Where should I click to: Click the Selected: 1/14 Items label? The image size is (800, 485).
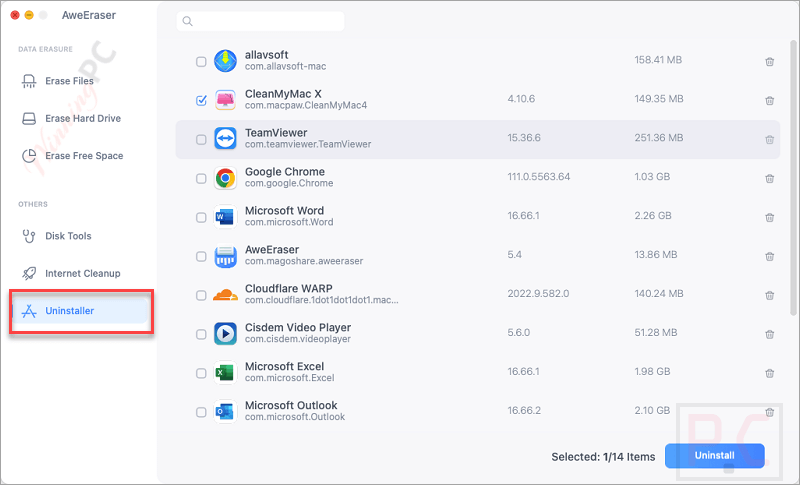603,457
